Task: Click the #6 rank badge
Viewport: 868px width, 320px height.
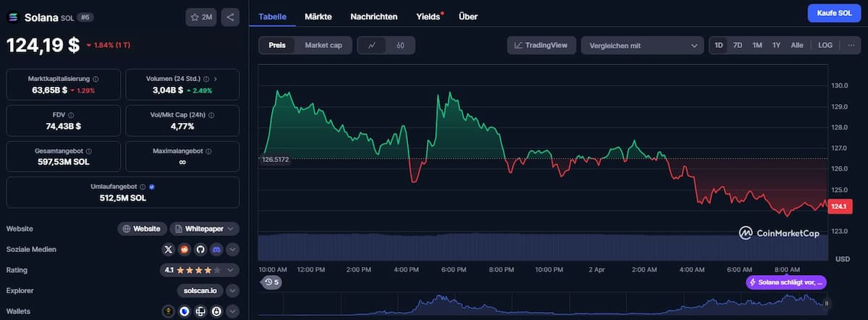Action: tap(85, 17)
